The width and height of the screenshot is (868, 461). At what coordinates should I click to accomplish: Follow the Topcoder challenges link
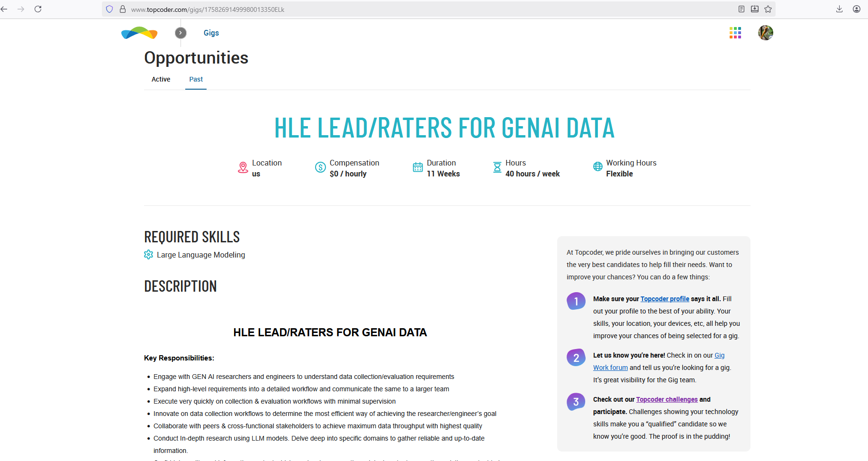click(667, 399)
